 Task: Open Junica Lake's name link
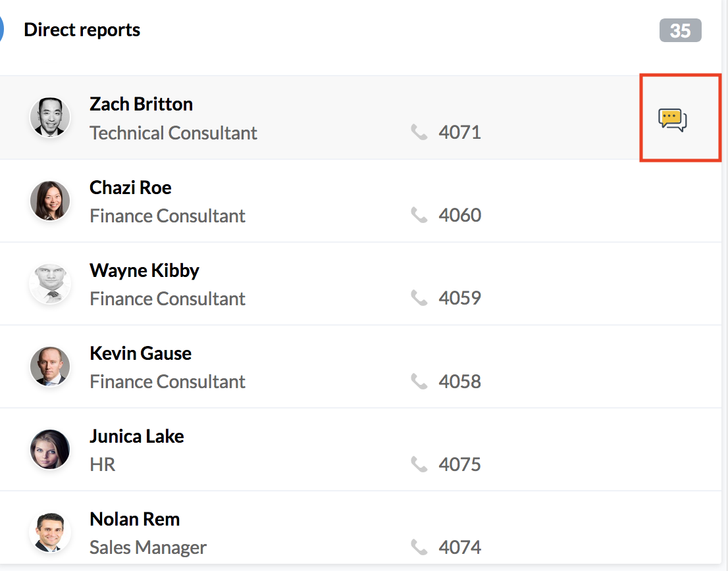(x=136, y=437)
